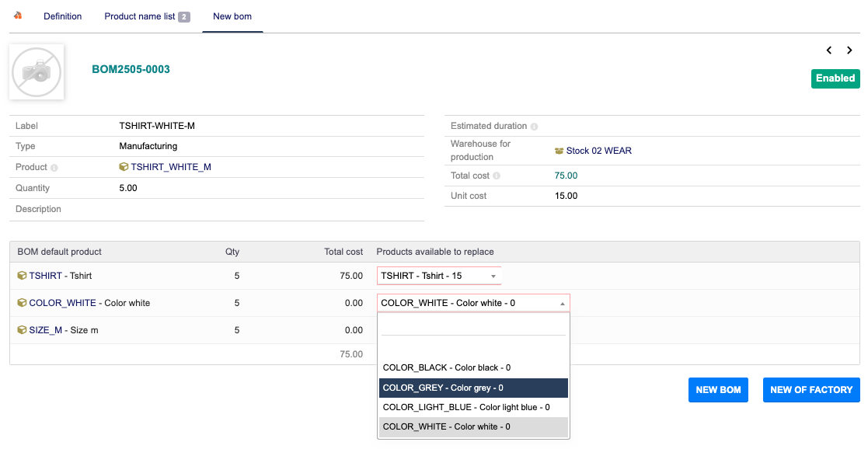
Task: Choose COLOR_BLACK from the dropdown list
Action: click(473, 367)
